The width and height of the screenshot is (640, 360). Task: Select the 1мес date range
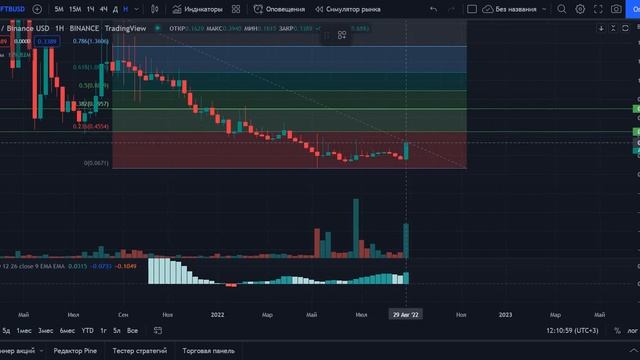24,331
